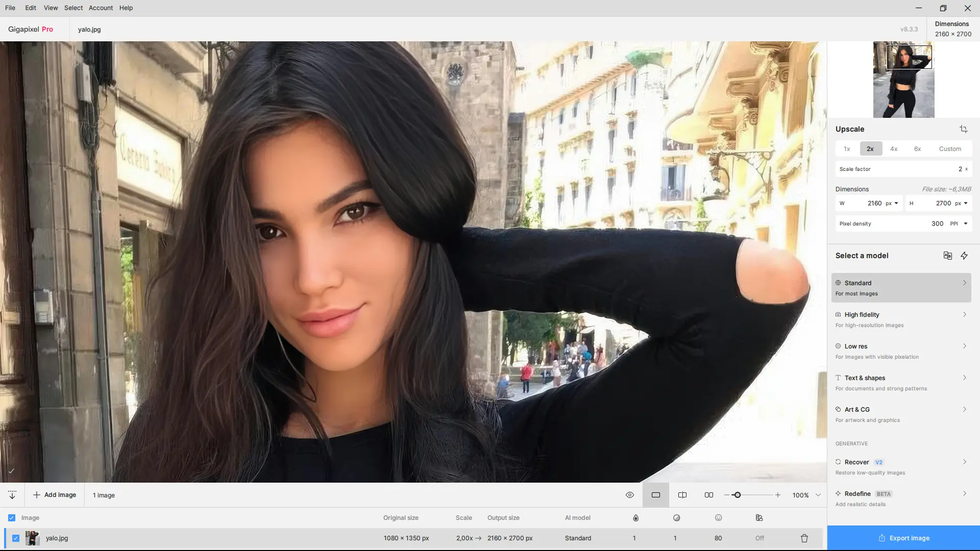Viewport: 980px width, 551px height.
Task: Switch to side-by-side comparison view
Action: pyautogui.click(x=708, y=495)
